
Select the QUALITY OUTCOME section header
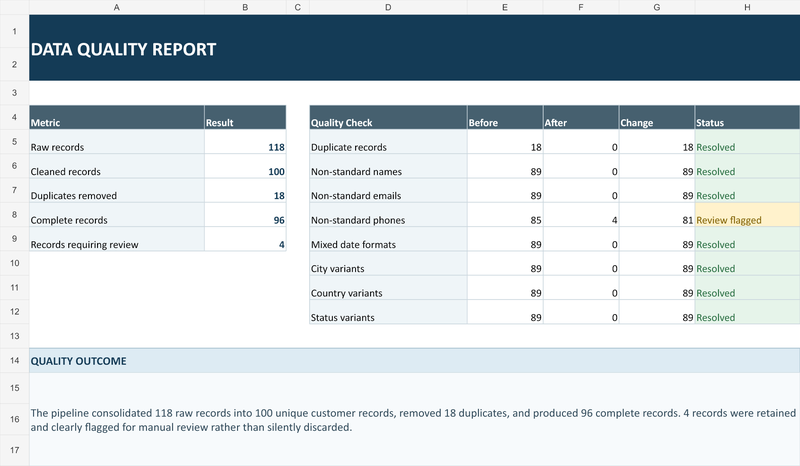(x=414, y=361)
